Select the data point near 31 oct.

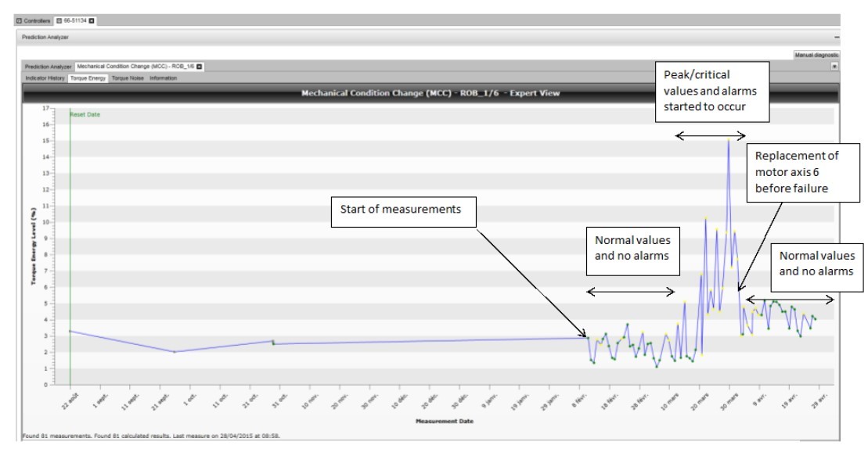point(273,342)
